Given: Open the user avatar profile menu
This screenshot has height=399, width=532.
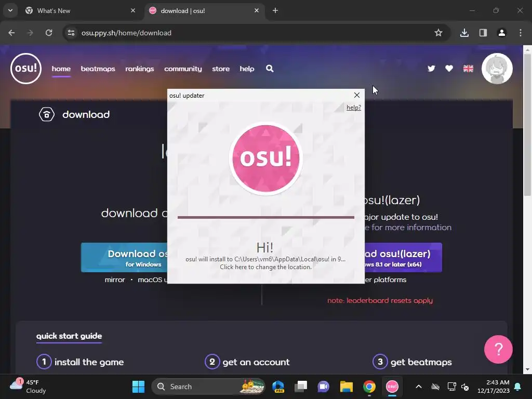Looking at the screenshot, I should (497, 69).
